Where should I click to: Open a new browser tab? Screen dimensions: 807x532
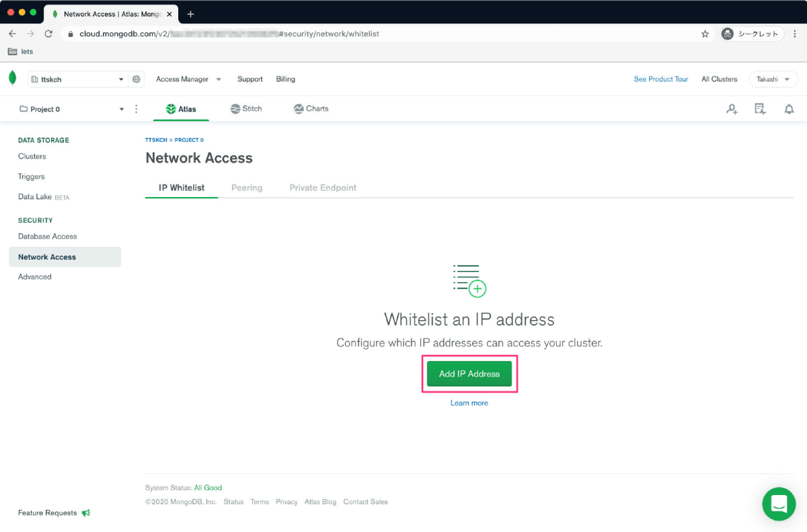point(190,14)
